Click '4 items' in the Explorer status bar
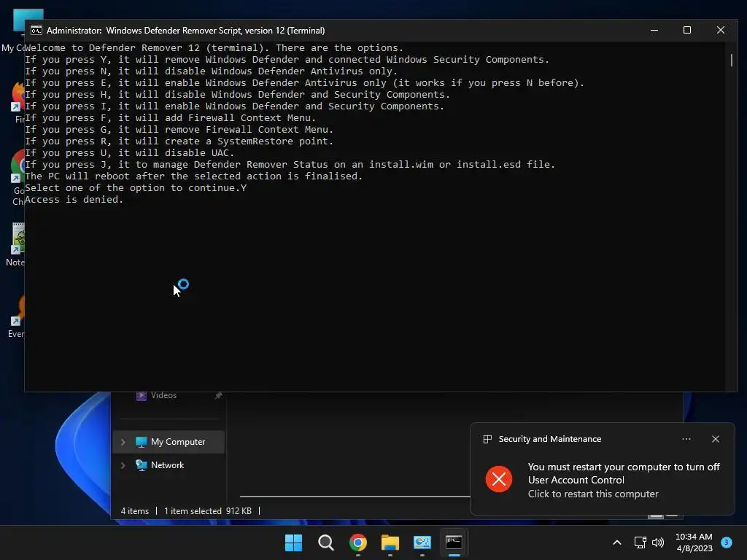 tap(135, 511)
